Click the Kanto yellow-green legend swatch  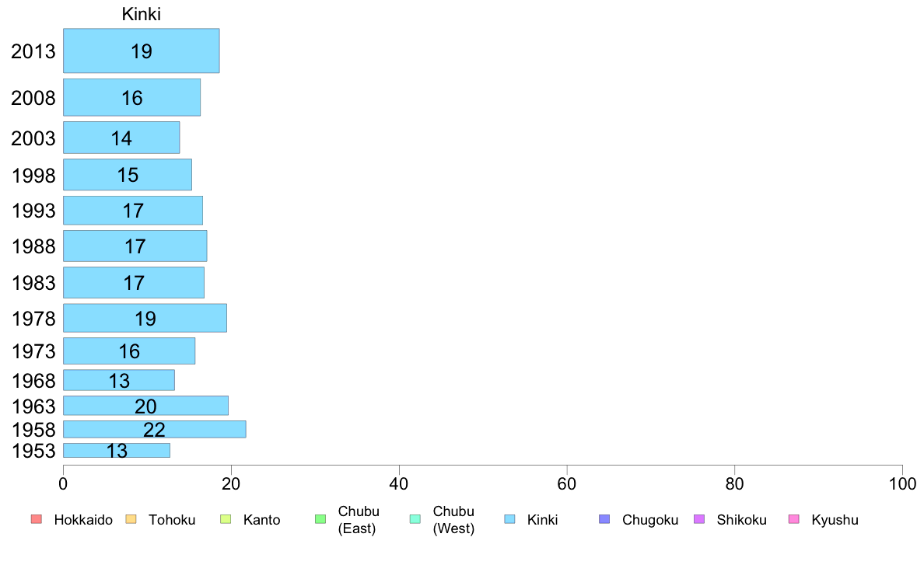pyautogui.click(x=226, y=519)
